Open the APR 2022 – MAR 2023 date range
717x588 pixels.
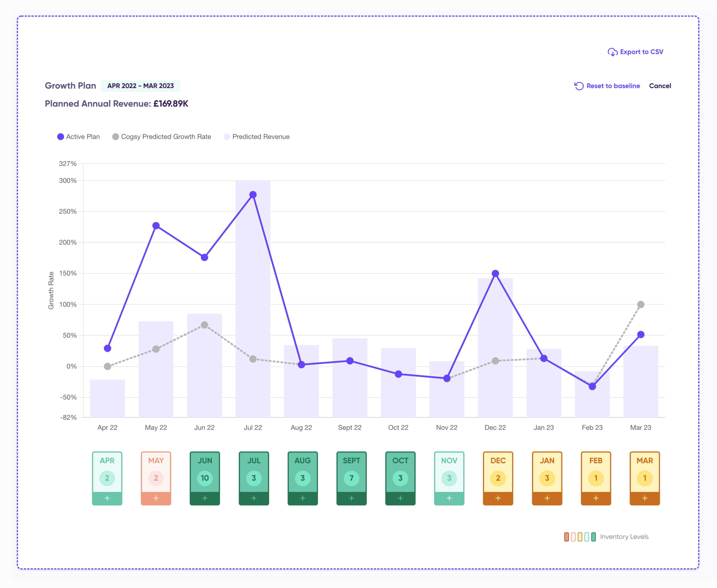[141, 86]
